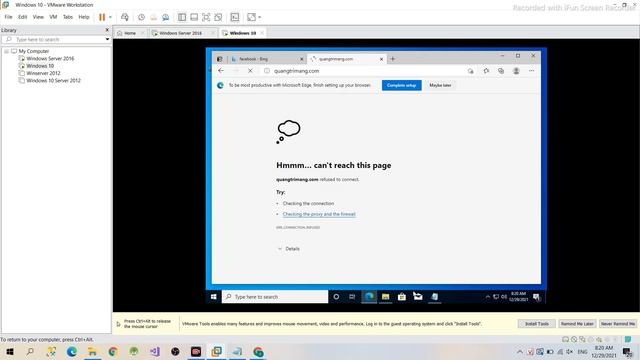Image resolution: width=640 pixels, height=360 pixels.
Task: Open the console view toolbar icon
Action: (x=235, y=17)
